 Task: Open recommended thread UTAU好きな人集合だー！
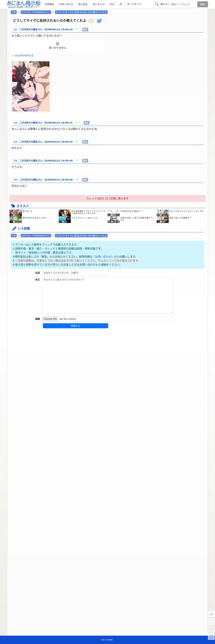[x=132, y=211]
